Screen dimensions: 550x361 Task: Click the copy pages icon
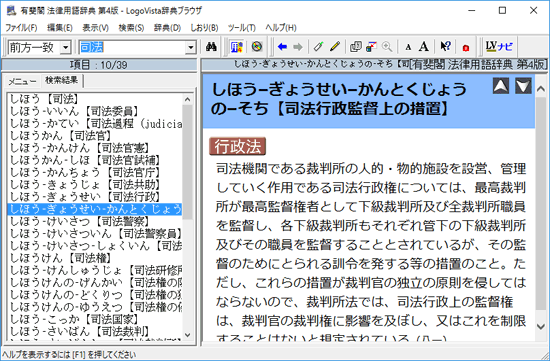(356, 47)
